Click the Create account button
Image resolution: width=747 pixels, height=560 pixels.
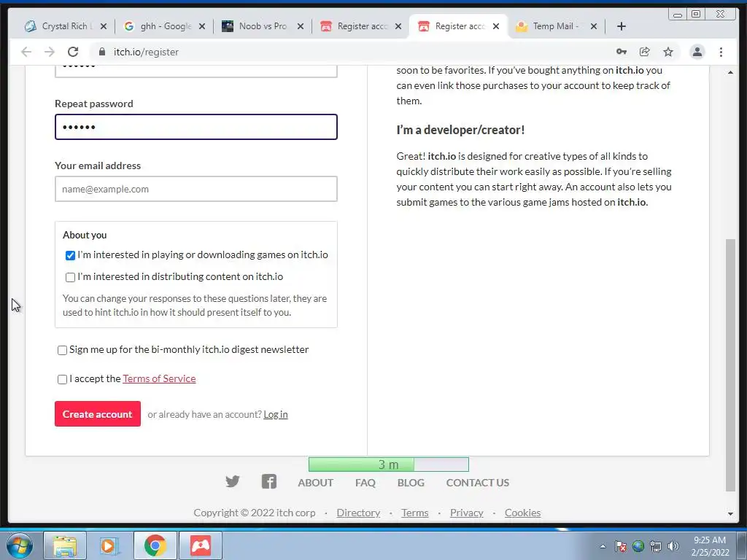98,414
